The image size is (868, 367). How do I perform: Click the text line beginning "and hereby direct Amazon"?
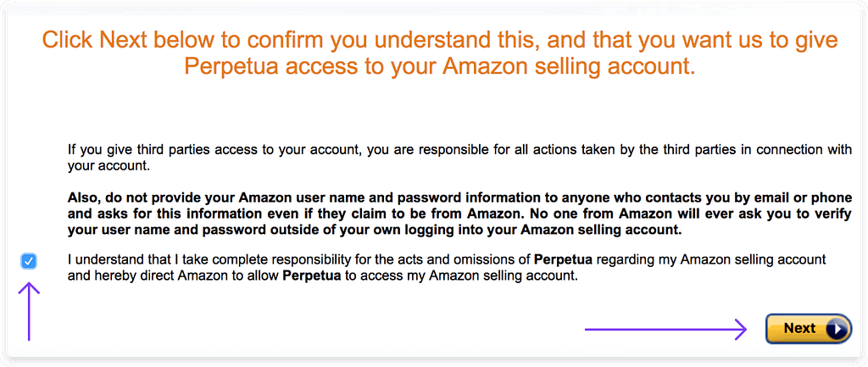point(323,275)
